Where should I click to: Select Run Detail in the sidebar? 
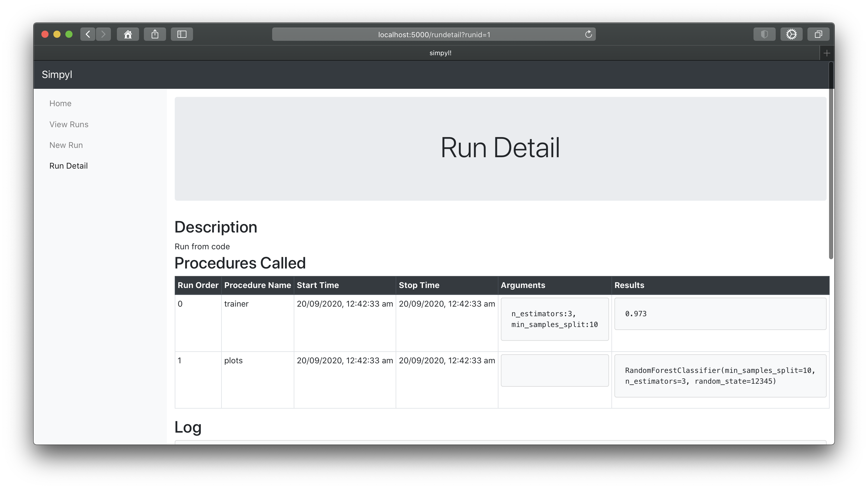pos(68,166)
